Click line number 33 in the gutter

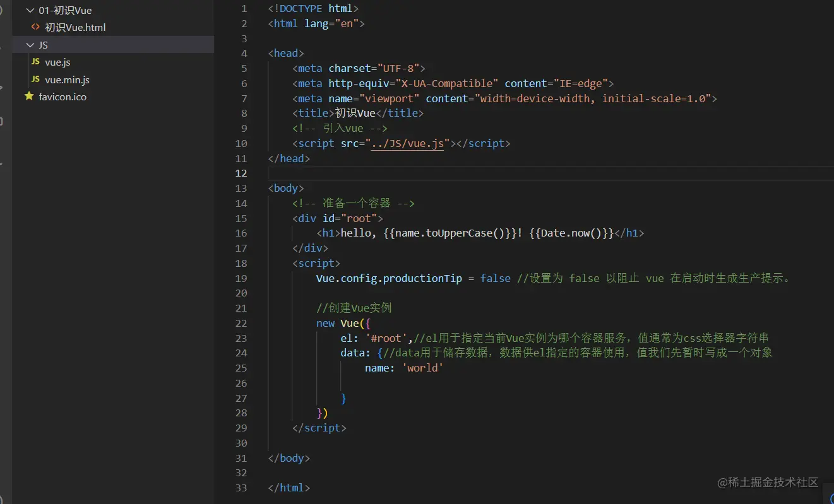click(241, 488)
